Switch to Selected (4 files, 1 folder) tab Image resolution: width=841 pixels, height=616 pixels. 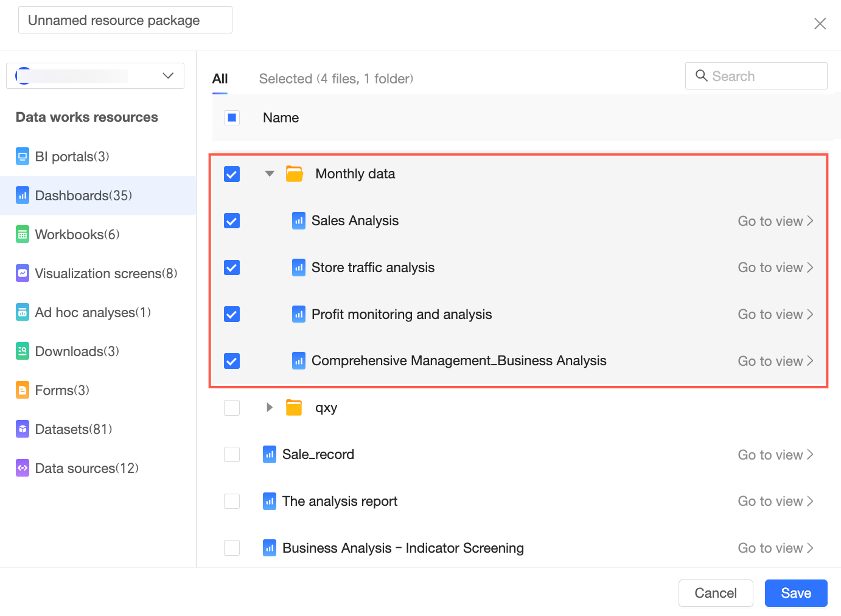coord(336,79)
